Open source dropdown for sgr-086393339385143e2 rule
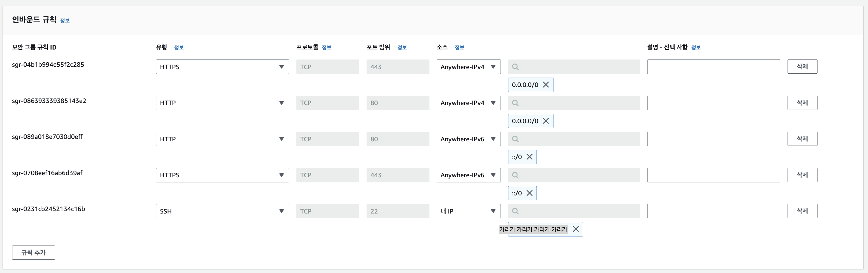 coord(469,103)
